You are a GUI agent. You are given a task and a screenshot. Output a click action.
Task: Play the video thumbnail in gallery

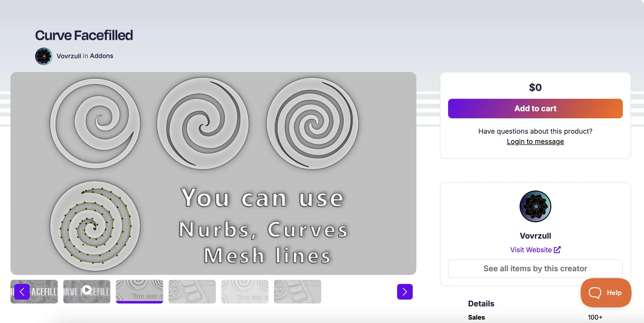(87, 290)
